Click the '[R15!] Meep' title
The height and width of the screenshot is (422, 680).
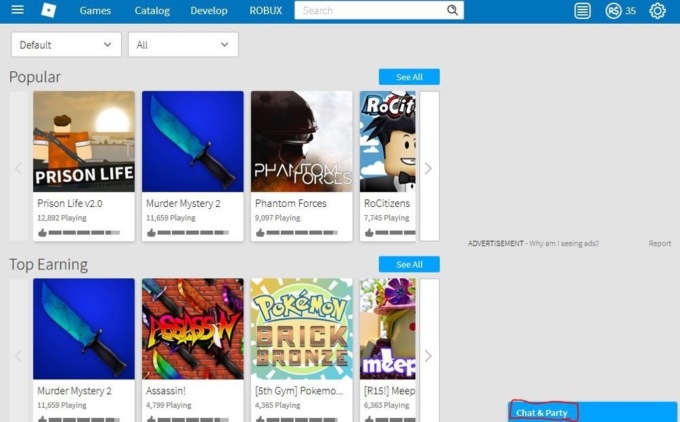(x=389, y=391)
